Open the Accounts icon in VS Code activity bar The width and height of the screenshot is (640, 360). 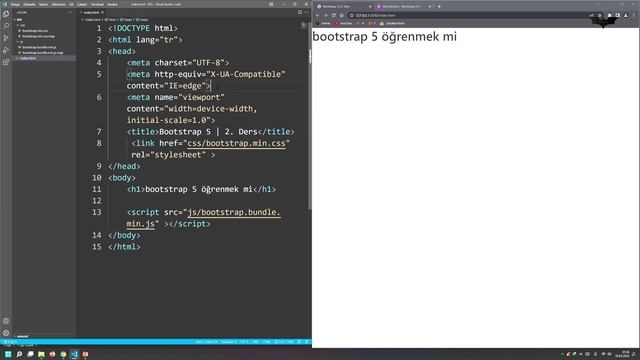click(6, 321)
